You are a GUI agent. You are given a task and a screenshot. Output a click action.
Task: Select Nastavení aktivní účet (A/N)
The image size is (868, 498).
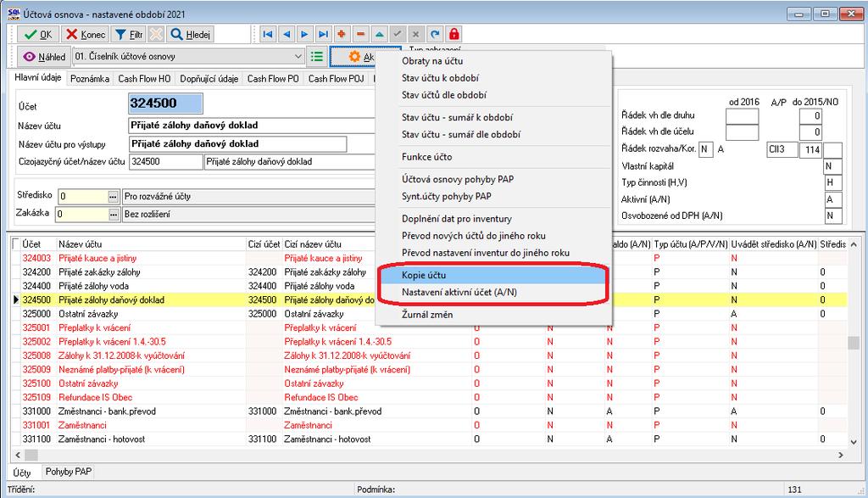point(492,292)
